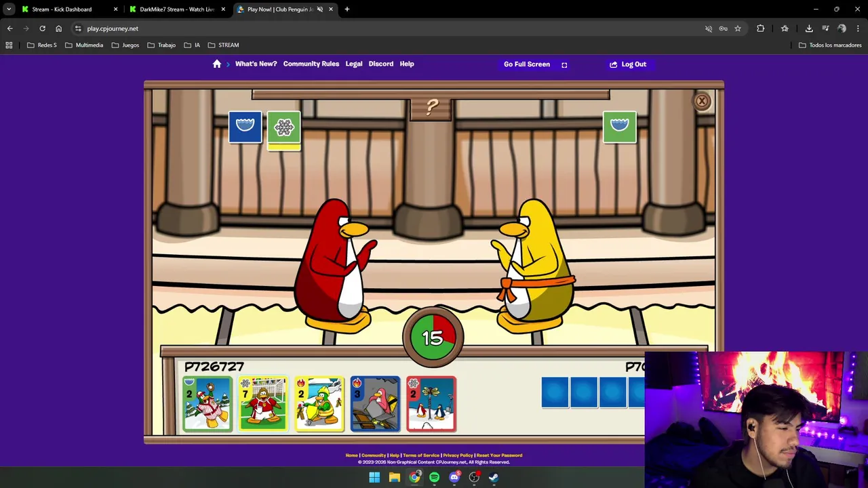This screenshot has width=868, height=488.
Task: Open the footer Home link
Action: click(x=351, y=455)
